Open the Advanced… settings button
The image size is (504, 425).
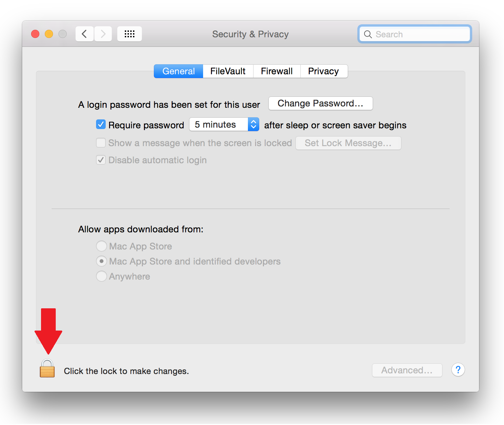click(407, 370)
